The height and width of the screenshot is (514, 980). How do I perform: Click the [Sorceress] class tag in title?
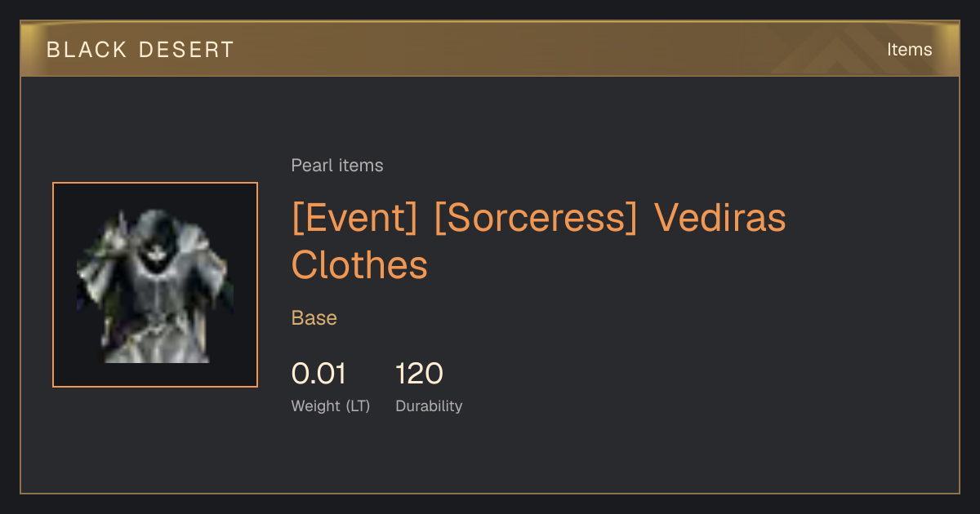click(536, 219)
